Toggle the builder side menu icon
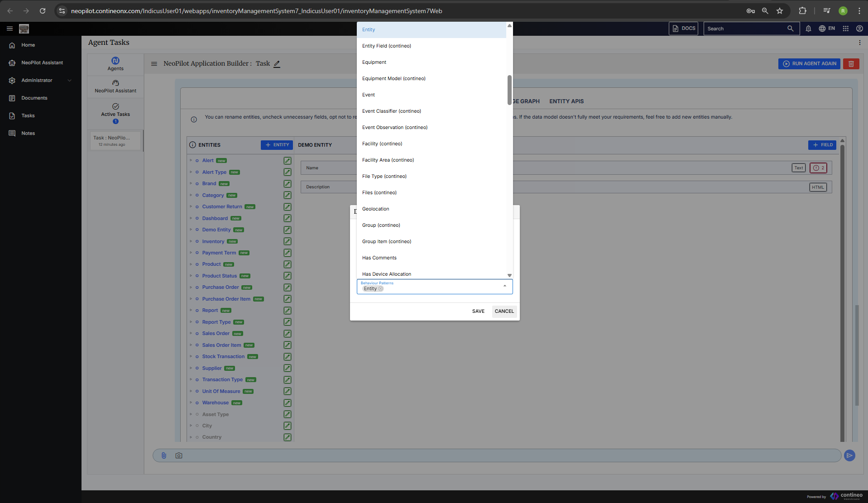The width and height of the screenshot is (868, 503). point(154,64)
